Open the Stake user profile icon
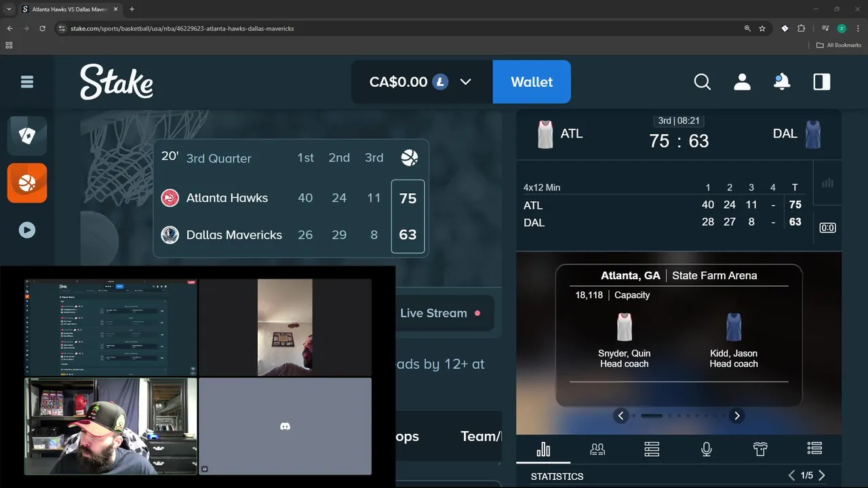The height and width of the screenshot is (488, 868). pos(743,82)
